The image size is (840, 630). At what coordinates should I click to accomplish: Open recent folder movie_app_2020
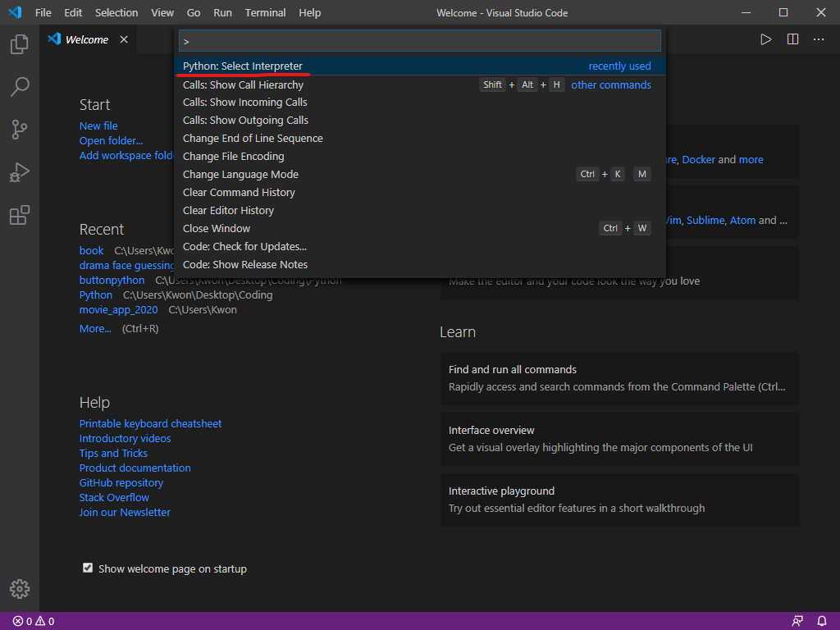(x=118, y=310)
